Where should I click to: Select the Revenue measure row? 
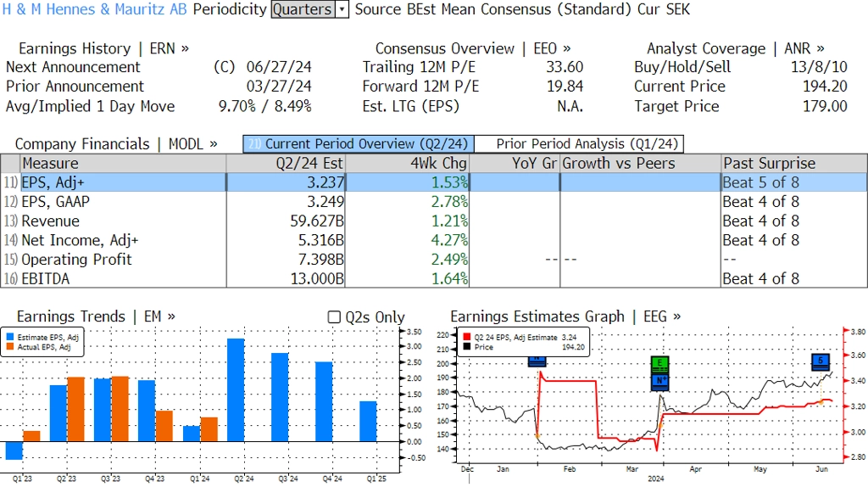pos(433,221)
